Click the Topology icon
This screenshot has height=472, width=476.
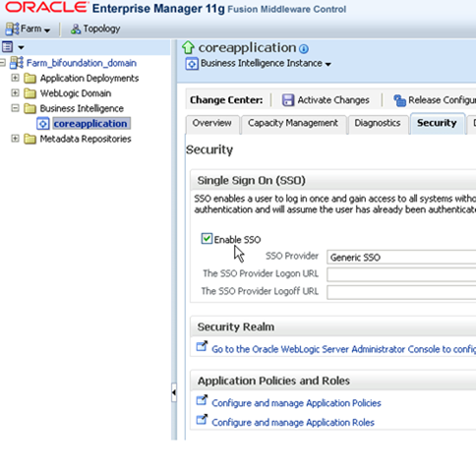pos(76,29)
